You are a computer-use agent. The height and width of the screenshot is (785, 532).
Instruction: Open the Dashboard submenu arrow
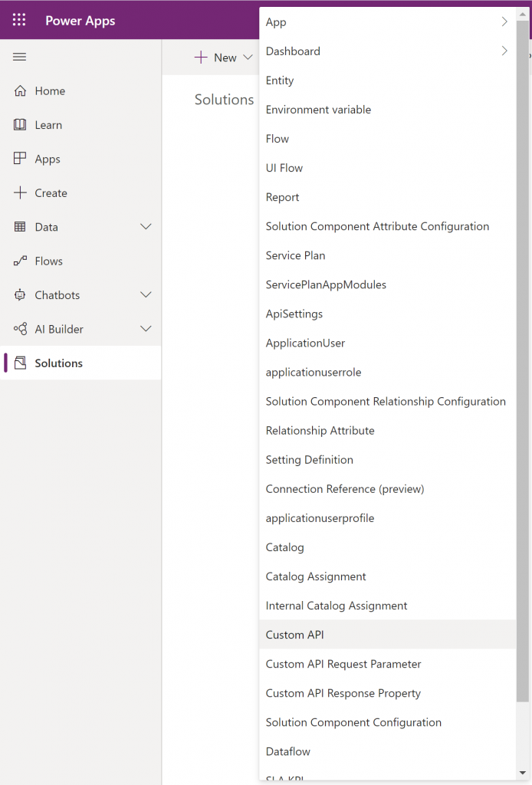pos(504,51)
